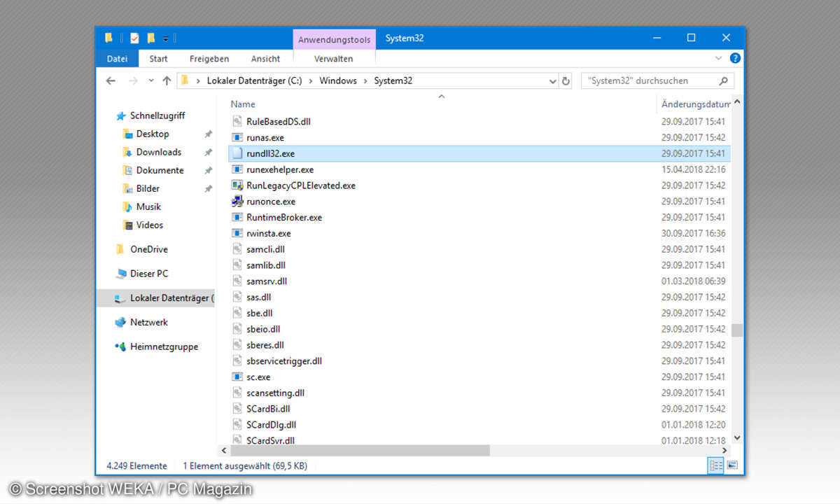Viewport: 840px width, 504px height.
Task: Click the rundll32.exe file icon
Action: click(x=237, y=153)
